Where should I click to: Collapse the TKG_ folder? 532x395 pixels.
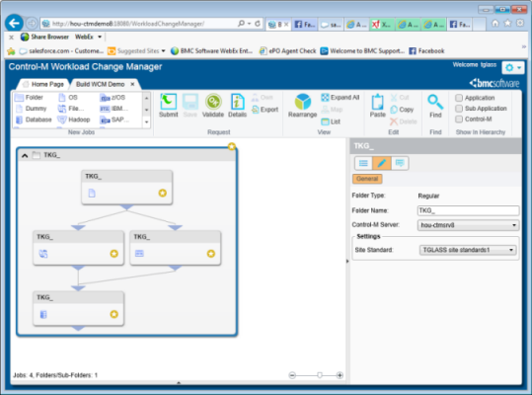(x=25, y=155)
